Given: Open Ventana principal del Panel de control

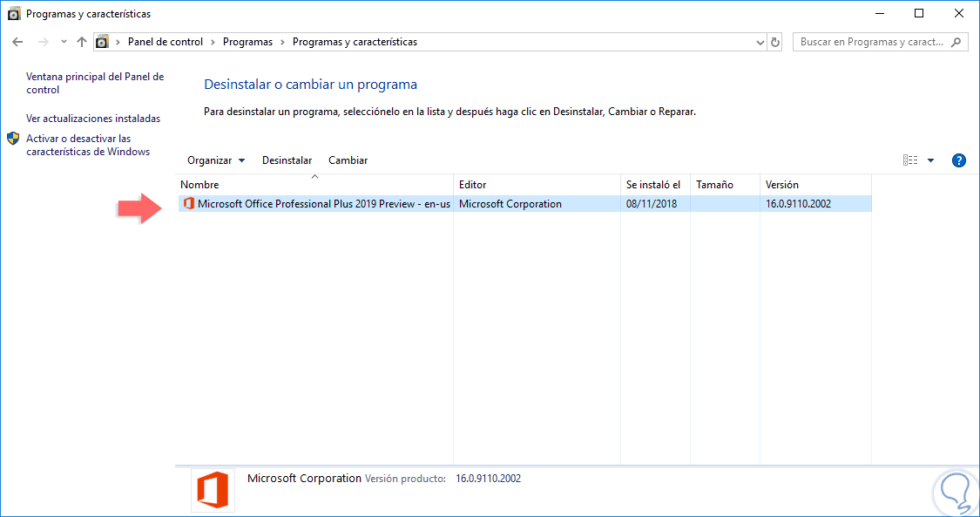Looking at the screenshot, I should click(x=95, y=83).
